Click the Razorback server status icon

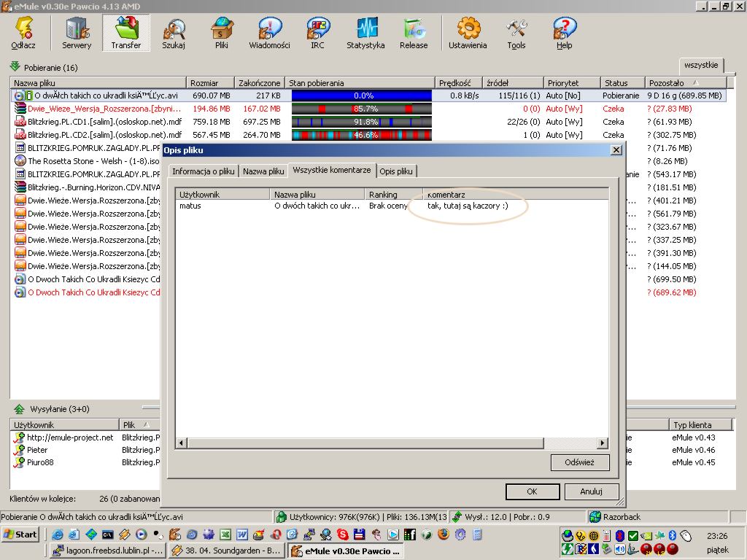pos(595,517)
